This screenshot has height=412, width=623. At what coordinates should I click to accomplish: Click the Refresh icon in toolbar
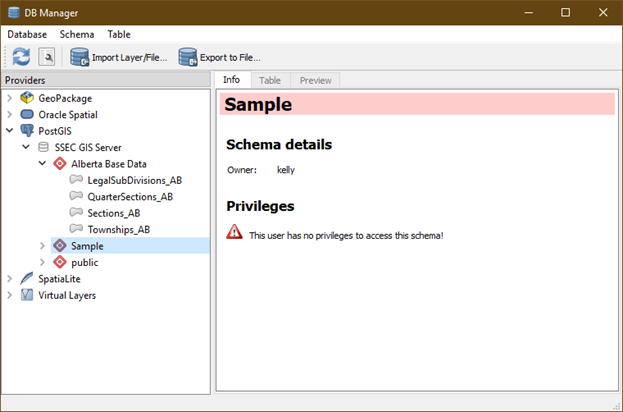(x=21, y=57)
